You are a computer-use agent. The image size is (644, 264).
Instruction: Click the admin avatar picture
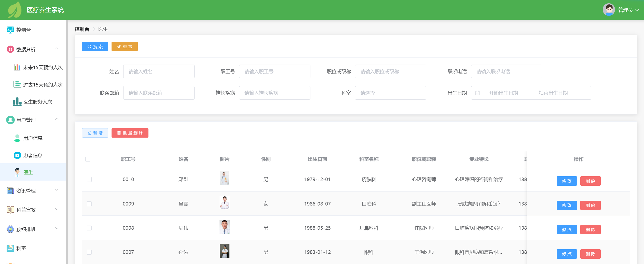609,10
